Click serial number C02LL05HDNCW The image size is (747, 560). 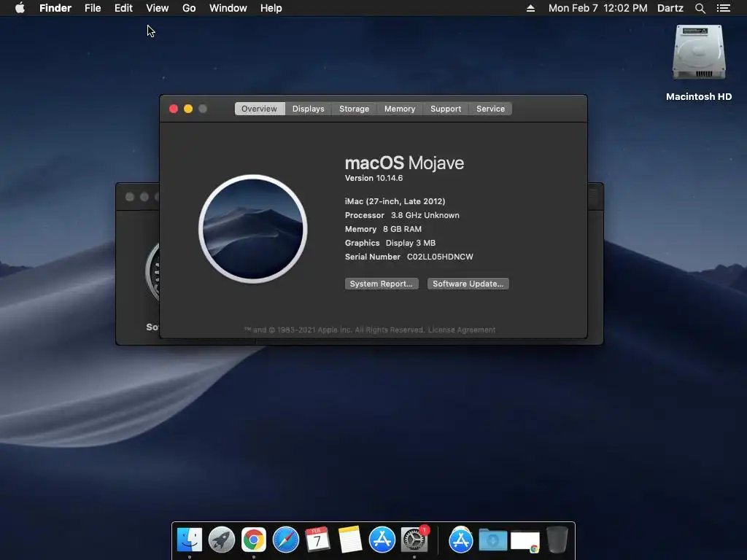click(x=440, y=257)
